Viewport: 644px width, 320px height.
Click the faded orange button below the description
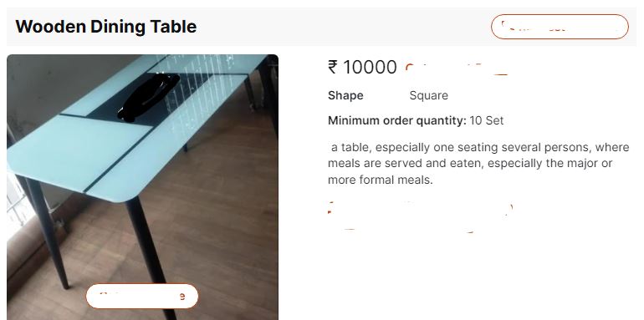pyautogui.click(x=420, y=216)
